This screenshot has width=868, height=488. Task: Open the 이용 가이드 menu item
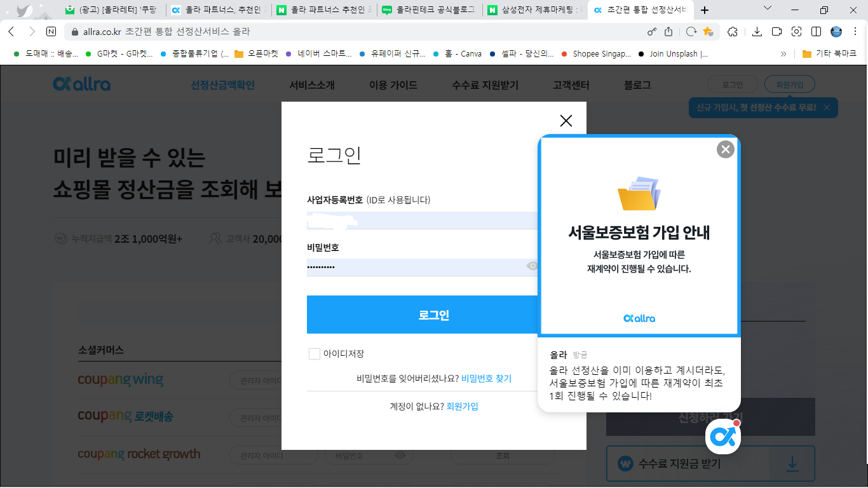[x=393, y=85]
